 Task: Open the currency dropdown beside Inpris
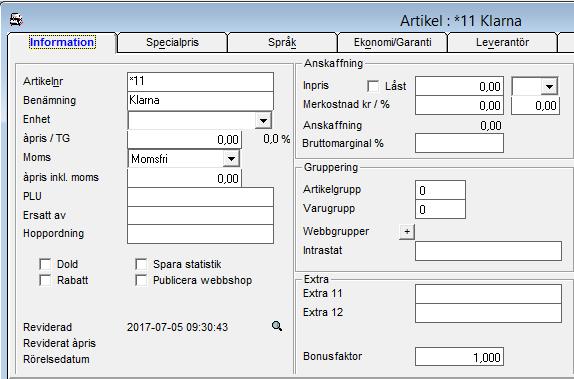549,86
